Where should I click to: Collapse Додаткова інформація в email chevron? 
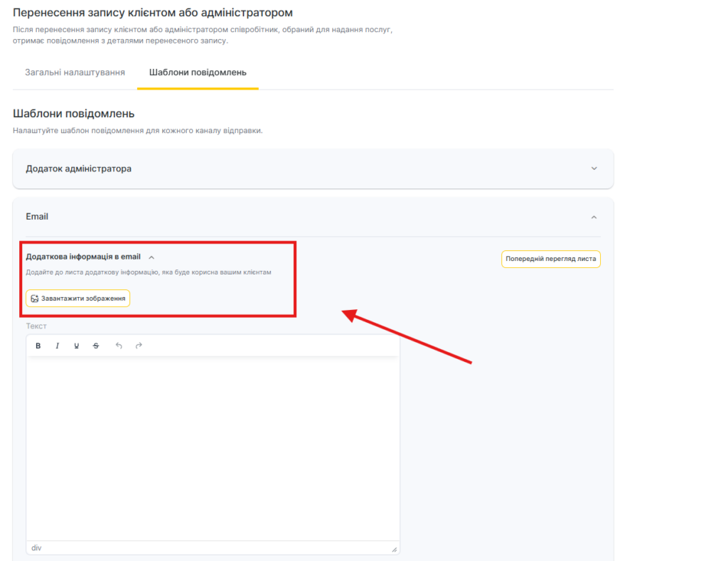[151, 257]
